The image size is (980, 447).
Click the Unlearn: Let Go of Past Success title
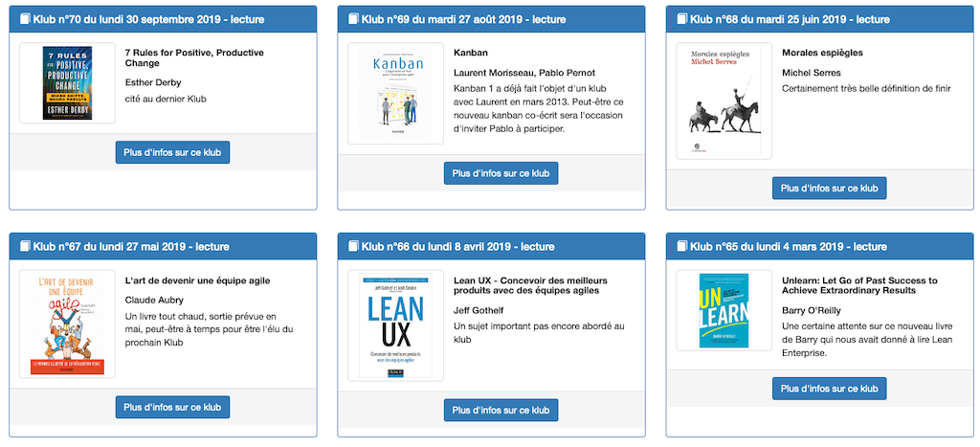pyautogui.click(x=859, y=285)
